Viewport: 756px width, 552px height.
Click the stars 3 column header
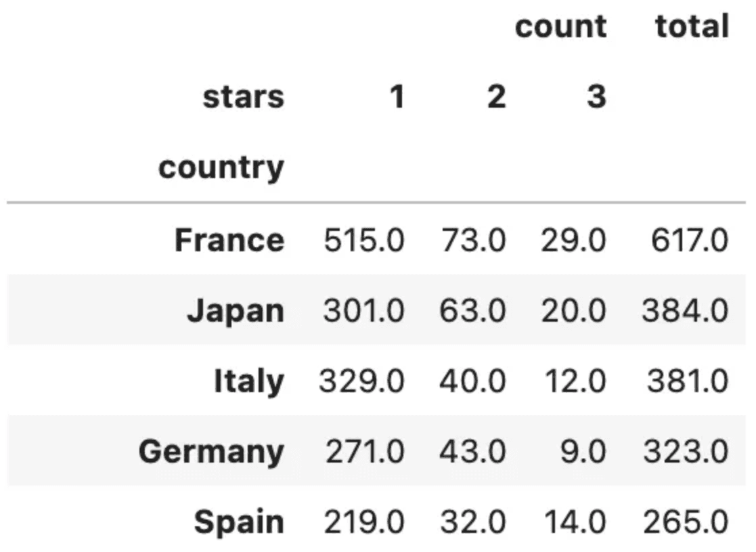click(596, 97)
